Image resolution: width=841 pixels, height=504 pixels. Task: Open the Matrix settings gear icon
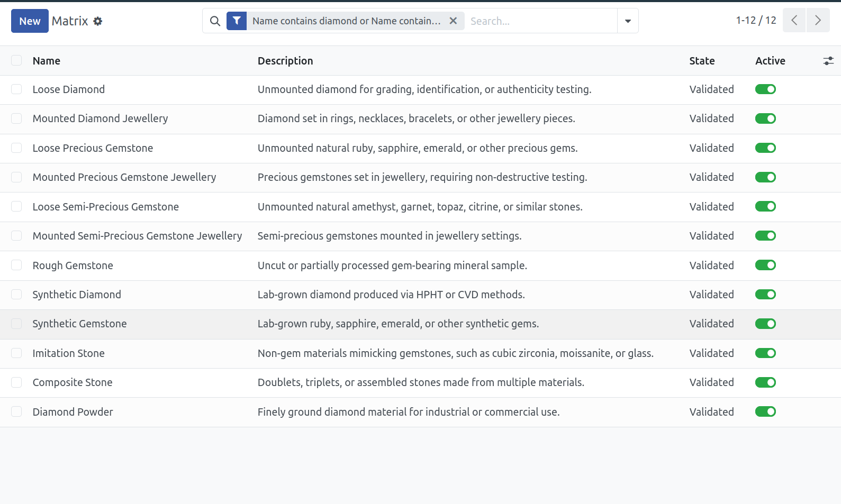pyautogui.click(x=98, y=21)
